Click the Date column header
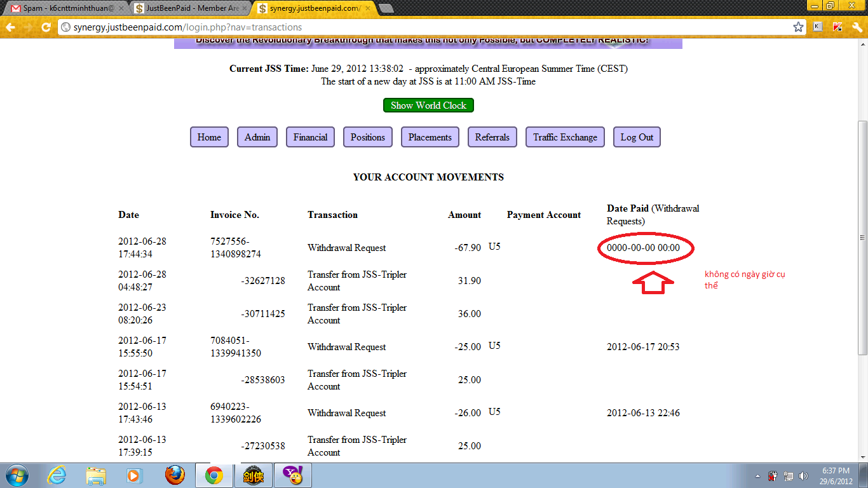This screenshot has width=868, height=488. 128,215
